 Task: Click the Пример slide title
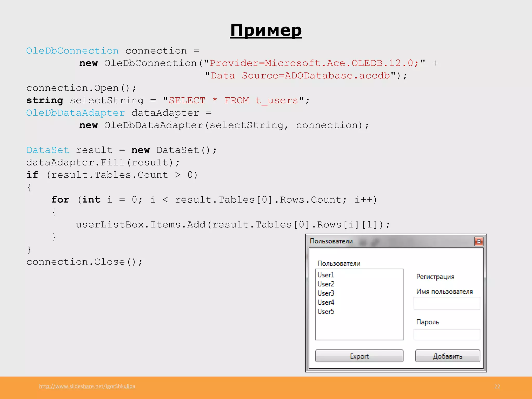[266, 30]
